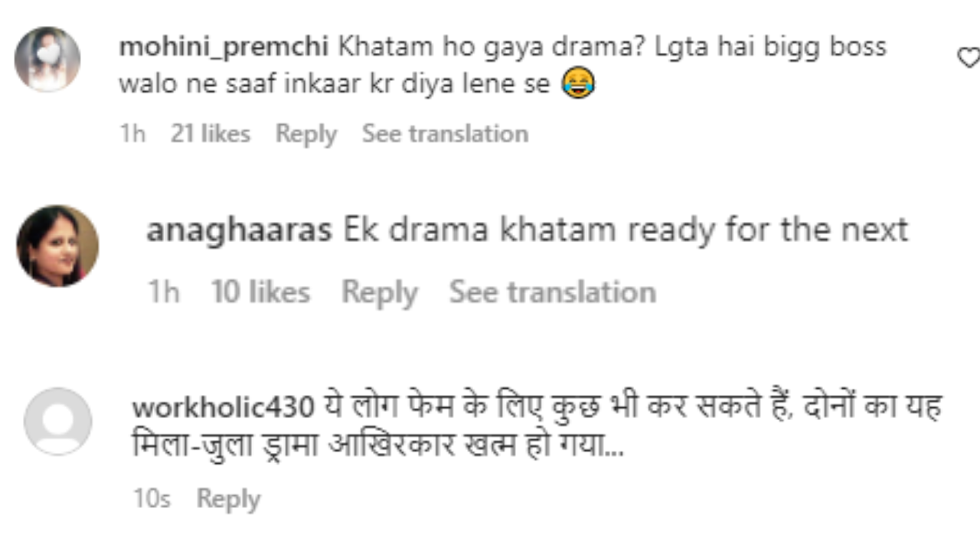Image resolution: width=980 pixels, height=551 pixels.
Task: Open the anaghaaras username link
Action: click(x=239, y=230)
